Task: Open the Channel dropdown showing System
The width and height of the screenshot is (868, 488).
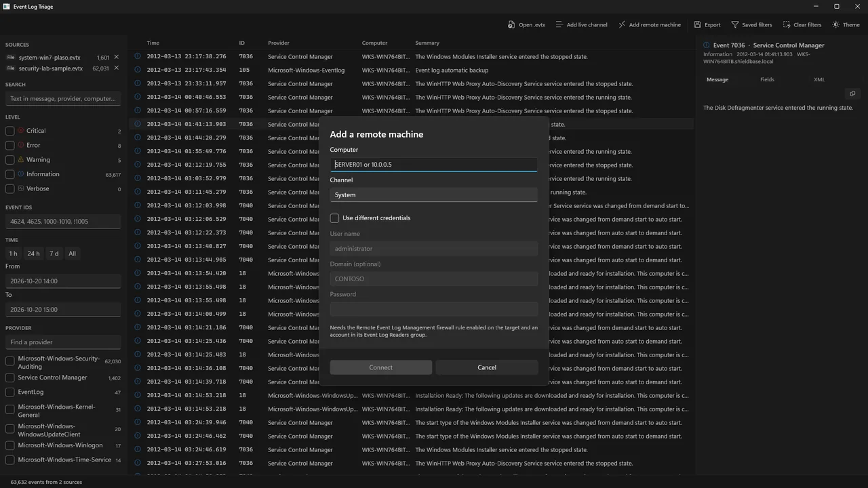Action: click(434, 195)
